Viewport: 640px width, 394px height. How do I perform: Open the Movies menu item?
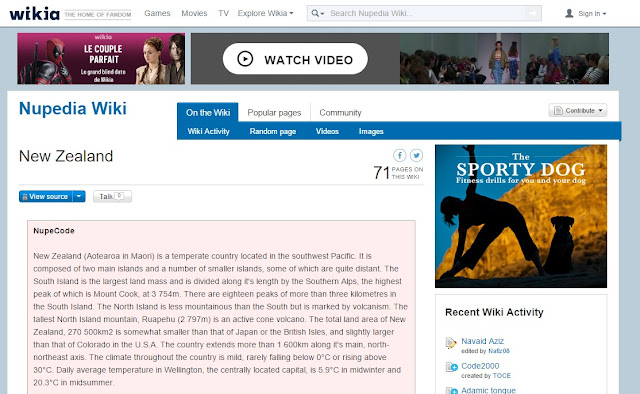point(194,13)
